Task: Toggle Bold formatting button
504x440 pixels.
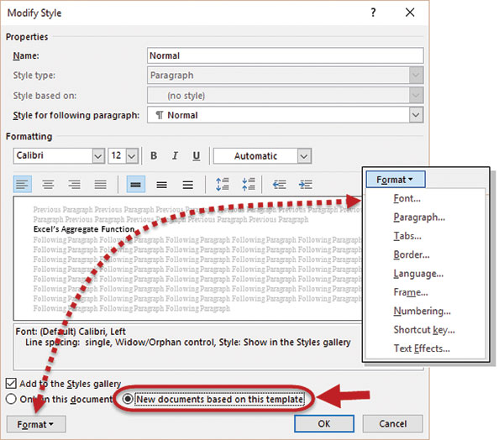Action: click(154, 156)
